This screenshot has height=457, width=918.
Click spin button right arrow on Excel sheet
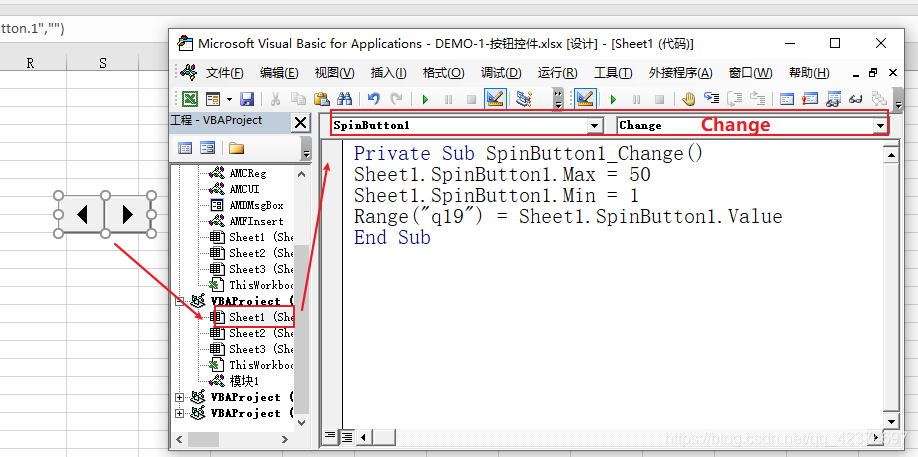127,215
